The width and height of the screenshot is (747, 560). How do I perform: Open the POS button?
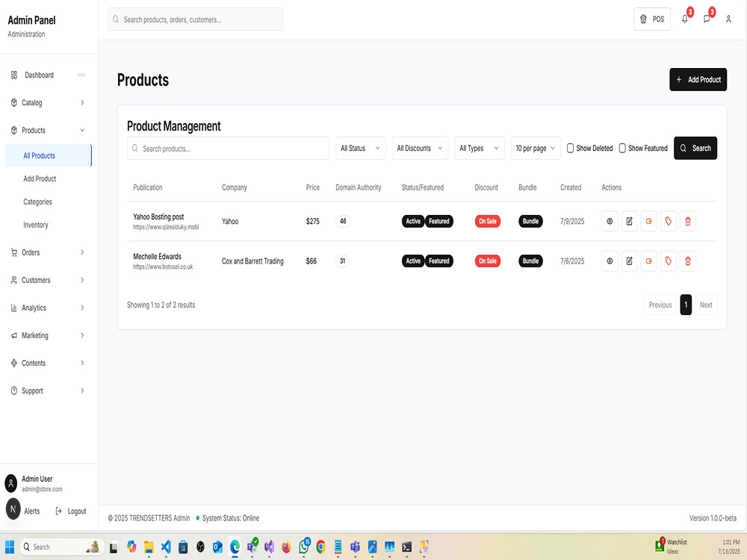click(651, 19)
